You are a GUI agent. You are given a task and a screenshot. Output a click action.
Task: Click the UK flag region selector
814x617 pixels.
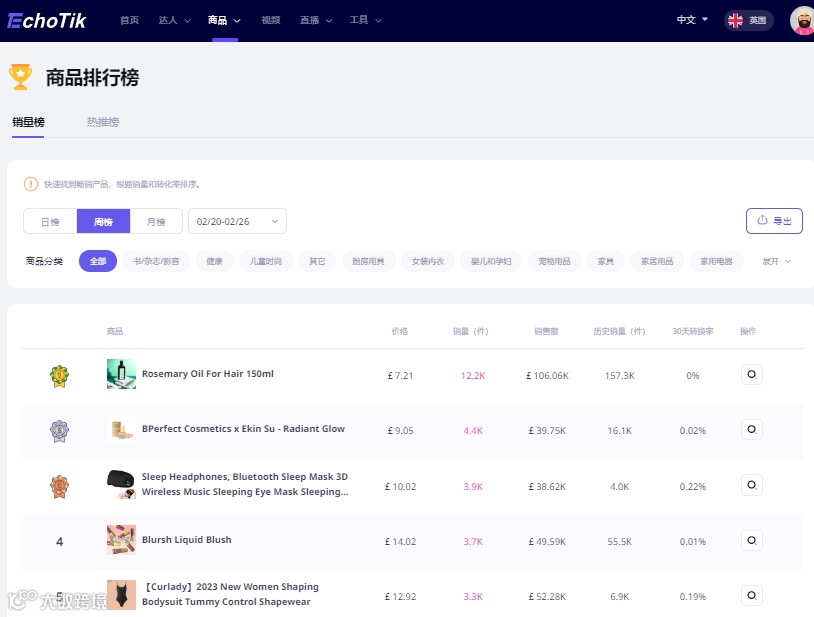click(x=749, y=20)
